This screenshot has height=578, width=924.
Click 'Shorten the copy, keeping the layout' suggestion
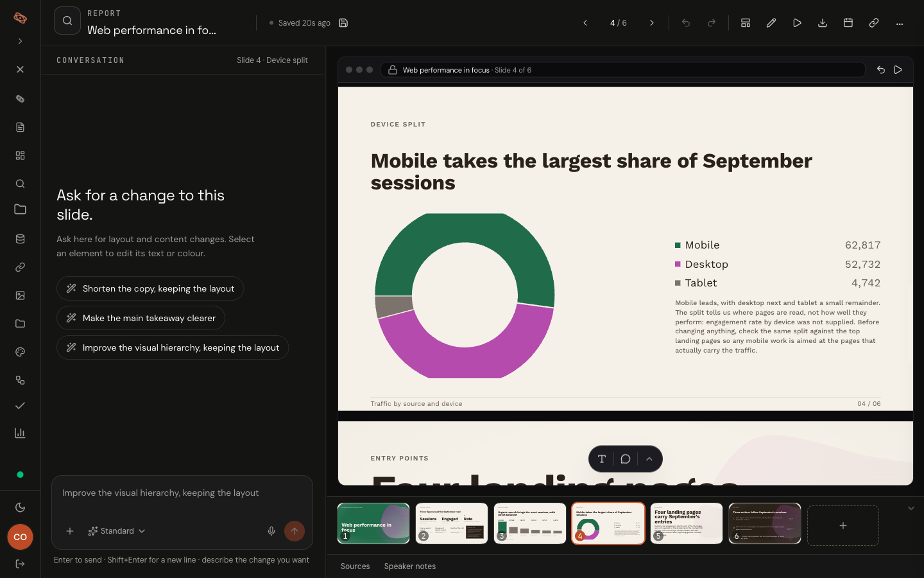[150, 288]
